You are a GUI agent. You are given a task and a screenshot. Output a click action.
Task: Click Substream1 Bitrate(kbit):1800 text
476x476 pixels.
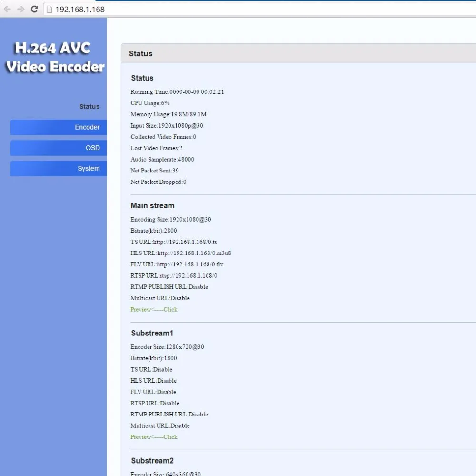(154, 358)
